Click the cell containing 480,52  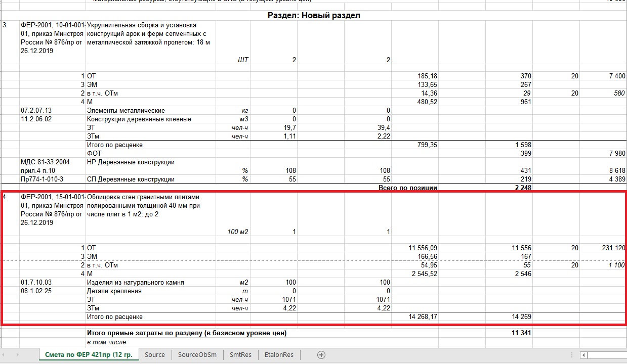[427, 102]
